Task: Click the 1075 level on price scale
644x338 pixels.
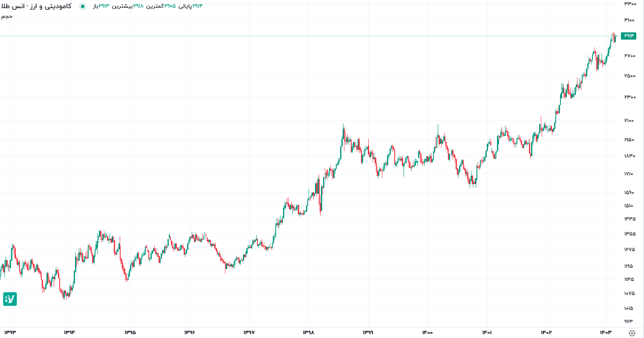Action: (630, 293)
